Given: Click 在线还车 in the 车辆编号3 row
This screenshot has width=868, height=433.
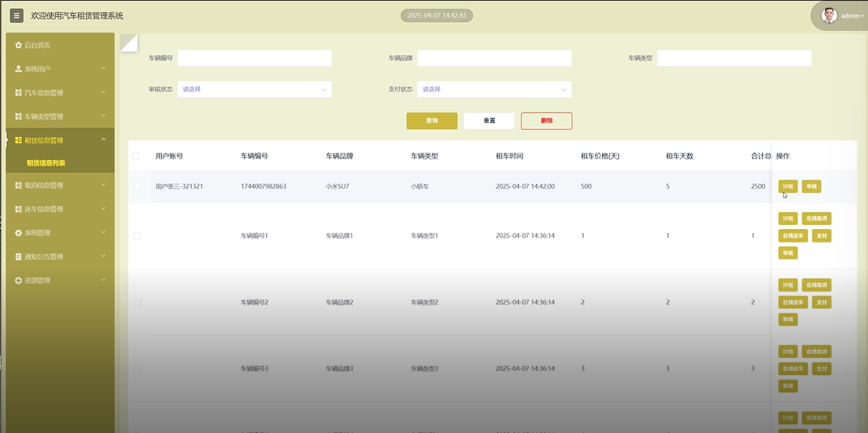Looking at the screenshot, I should (x=793, y=369).
